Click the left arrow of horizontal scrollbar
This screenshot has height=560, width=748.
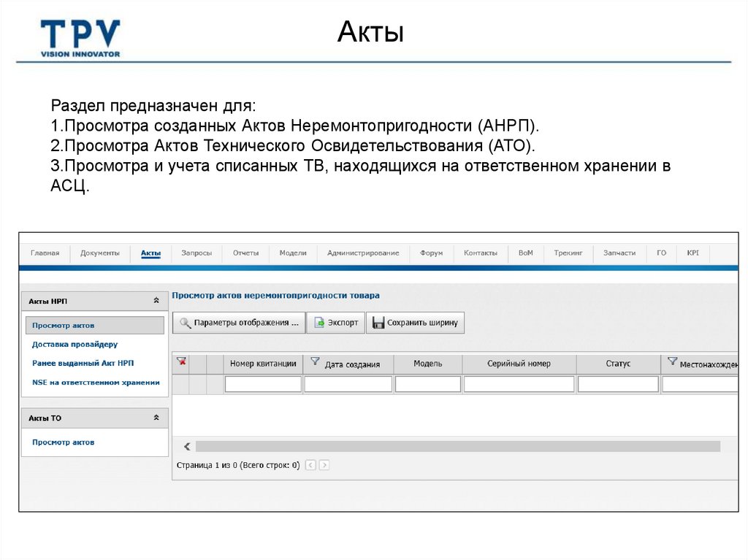[x=187, y=445]
